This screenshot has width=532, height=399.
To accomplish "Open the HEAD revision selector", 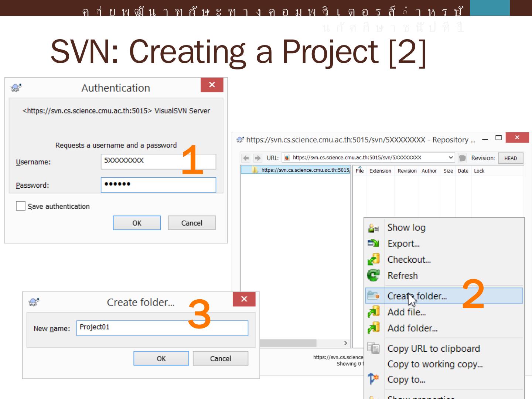I will 511,158.
